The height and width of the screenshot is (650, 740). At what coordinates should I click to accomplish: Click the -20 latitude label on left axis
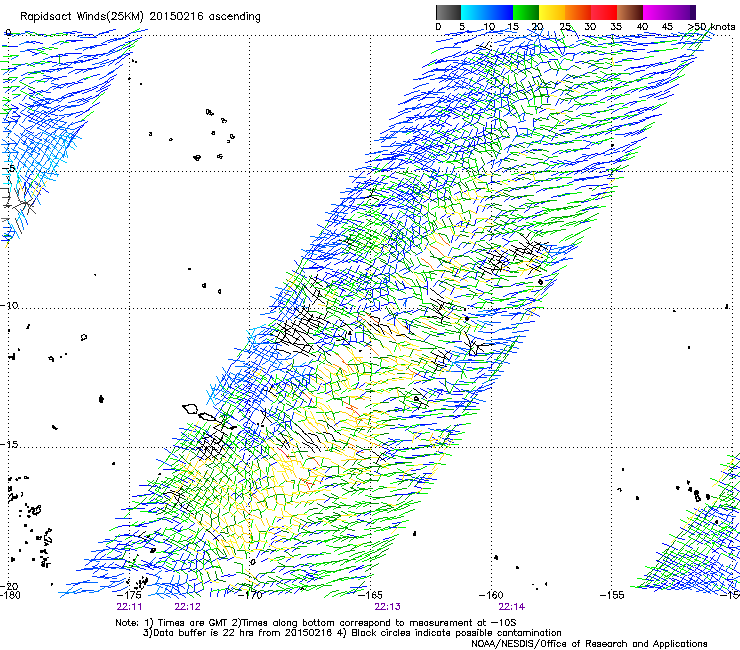(9, 586)
